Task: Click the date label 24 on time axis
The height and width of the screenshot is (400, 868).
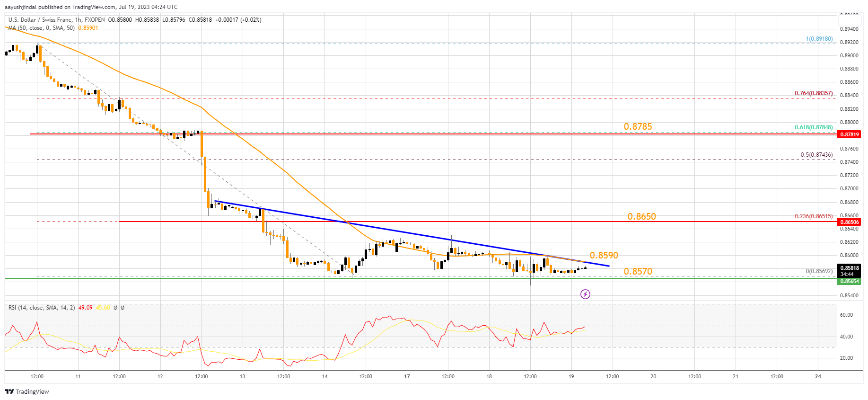Action: coord(818,376)
